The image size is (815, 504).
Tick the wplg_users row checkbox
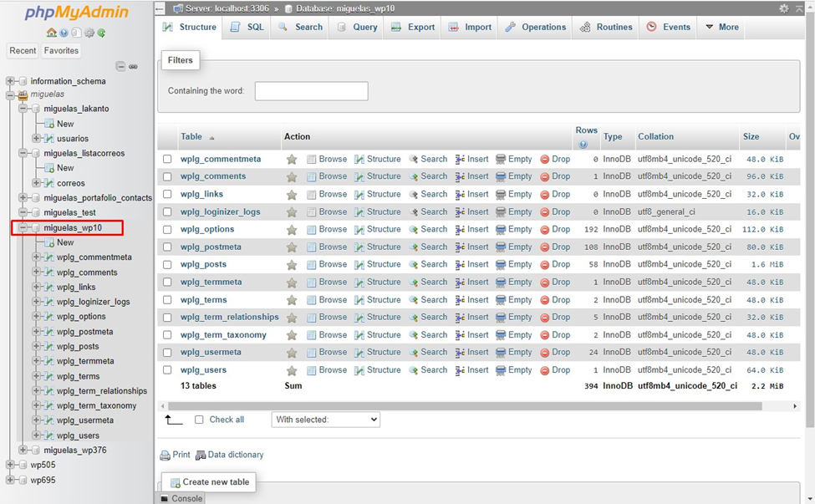[167, 370]
